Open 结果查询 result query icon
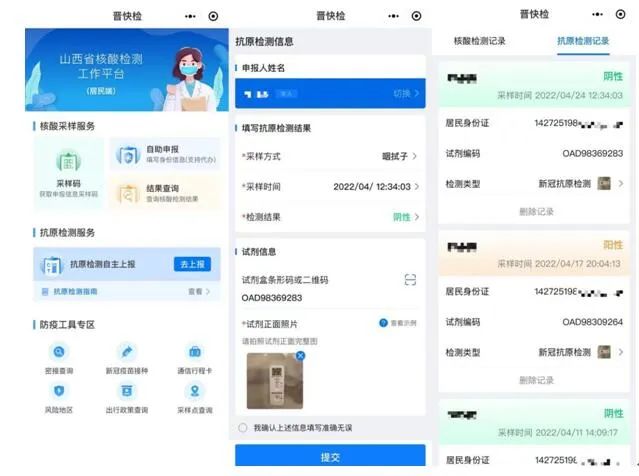 tap(128, 194)
